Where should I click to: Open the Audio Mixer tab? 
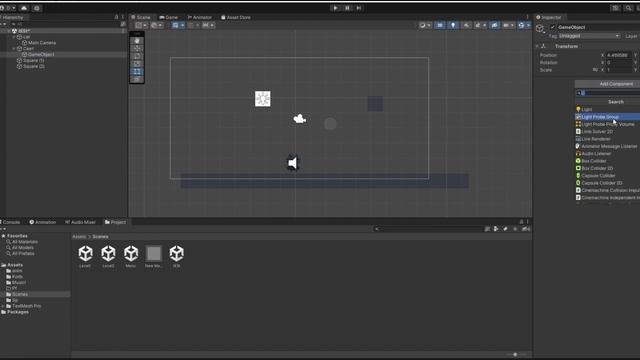80,222
